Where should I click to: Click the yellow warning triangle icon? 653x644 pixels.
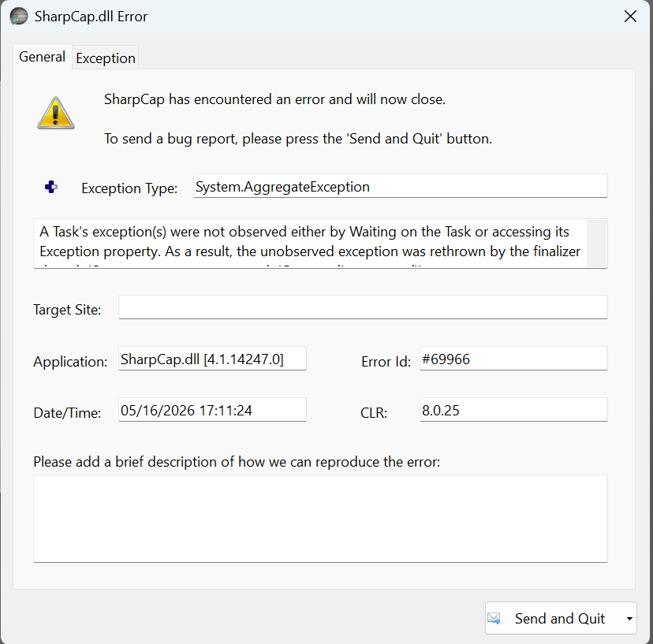click(56, 113)
